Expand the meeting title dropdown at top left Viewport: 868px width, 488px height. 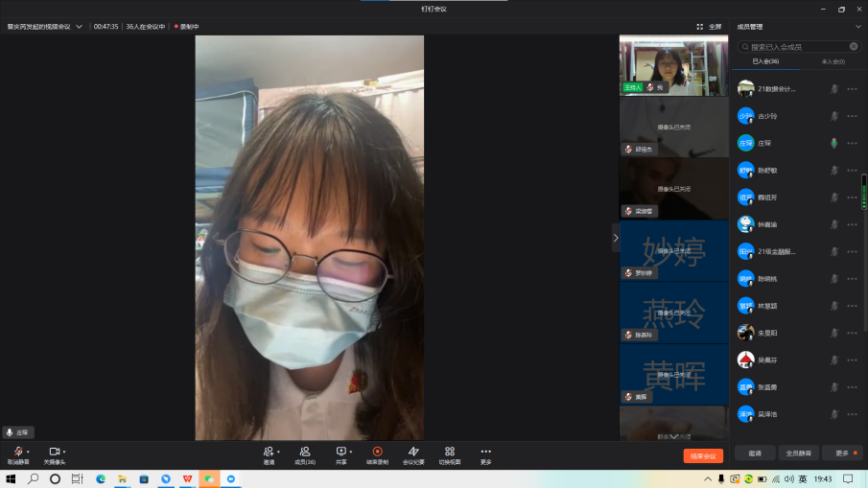[79, 27]
